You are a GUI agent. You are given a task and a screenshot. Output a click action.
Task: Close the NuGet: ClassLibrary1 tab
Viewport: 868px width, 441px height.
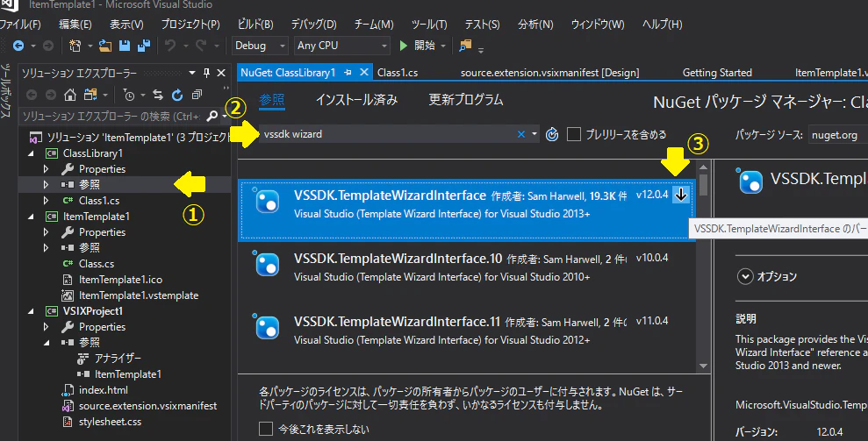pyautogui.click(x=363, y=73)
